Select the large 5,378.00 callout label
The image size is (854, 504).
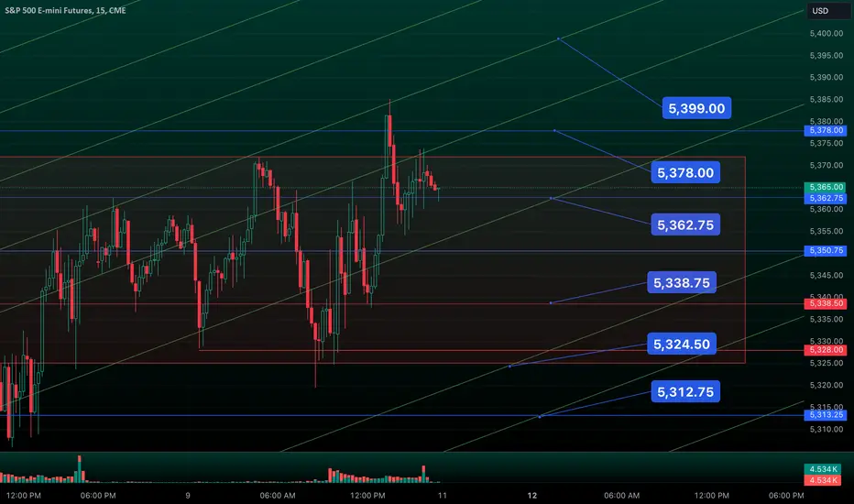click(685, 172)
